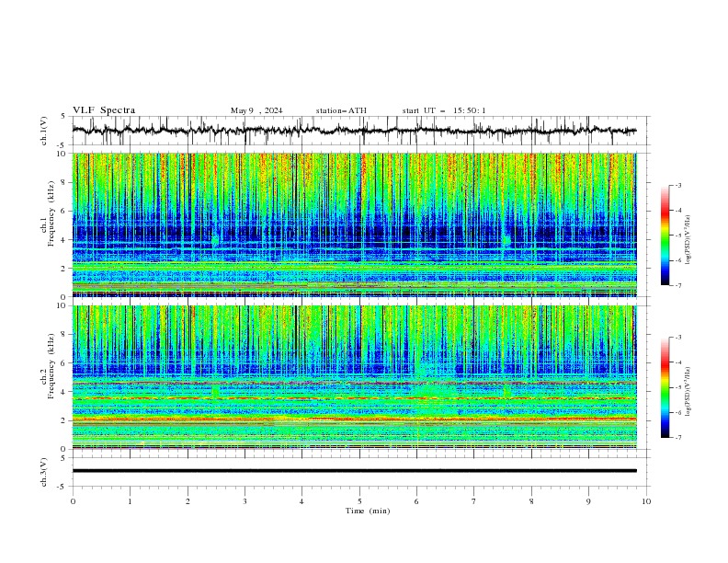This screenshot has width=728, height=563.
Task: Click the time axis tick label '5'
Action: 359,501
